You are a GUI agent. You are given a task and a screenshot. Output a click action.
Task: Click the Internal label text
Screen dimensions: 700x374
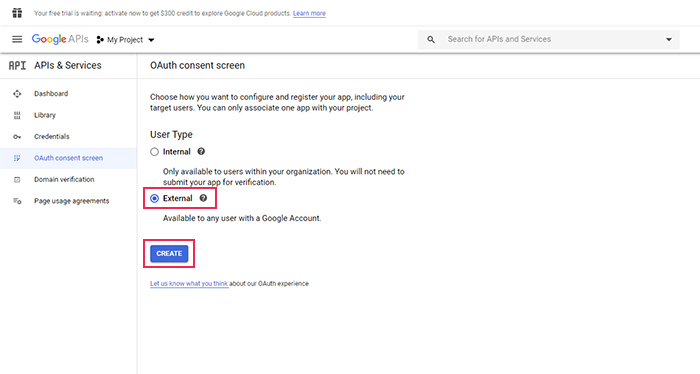pyautogui.click(x=177, y=152)
